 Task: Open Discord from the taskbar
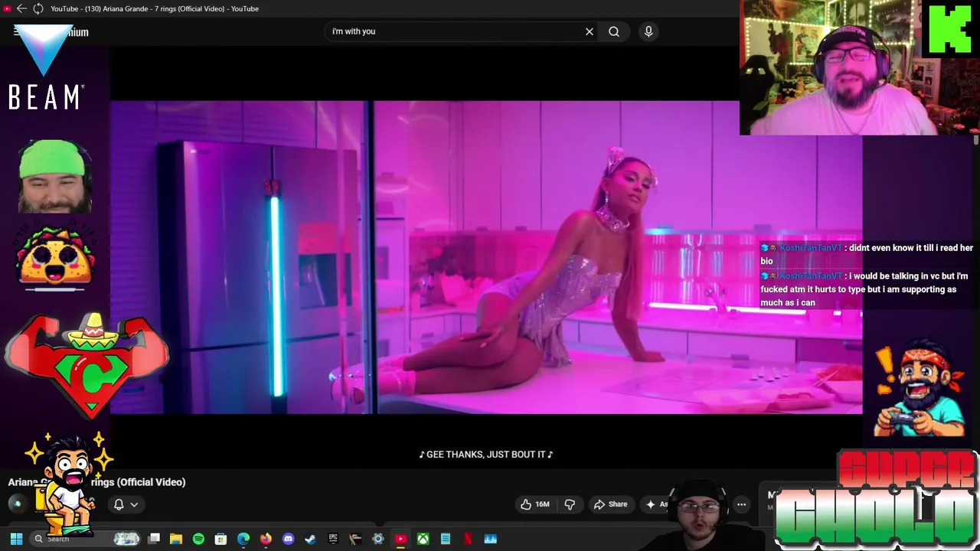click(x=288, y=539)
